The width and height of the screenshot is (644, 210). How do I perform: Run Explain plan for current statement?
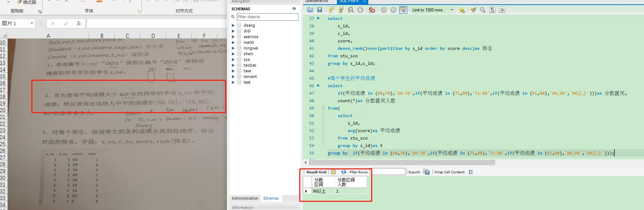[x=351, y=10]
